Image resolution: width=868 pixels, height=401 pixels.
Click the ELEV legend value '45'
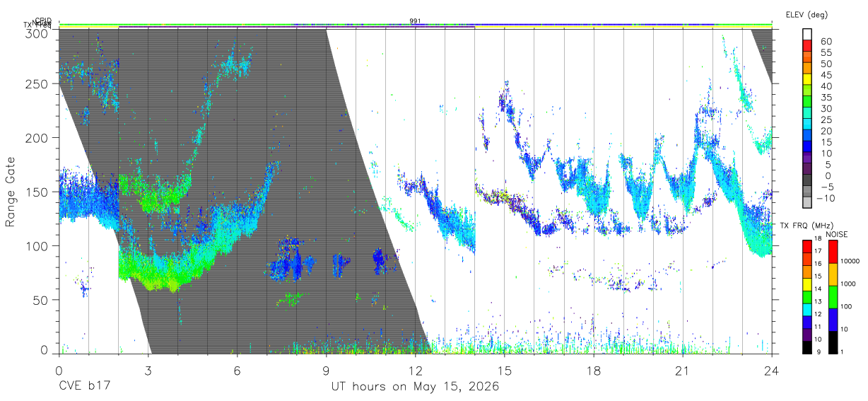point(826,75)
